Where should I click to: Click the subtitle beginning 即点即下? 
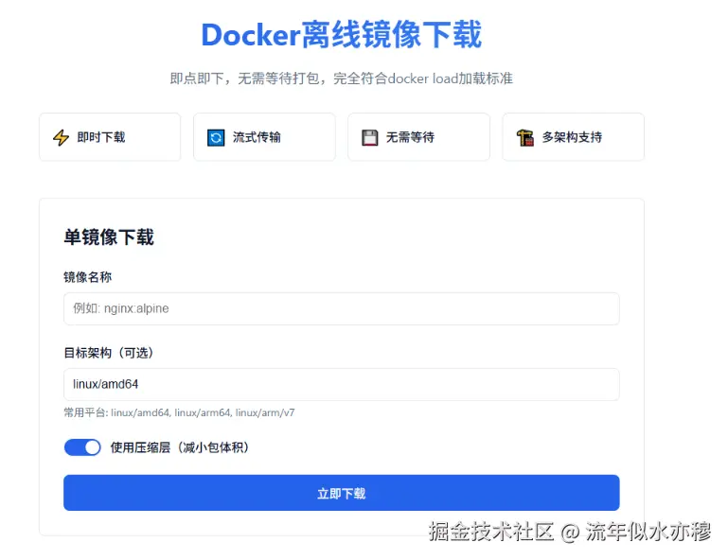click(x=341, y=79)
